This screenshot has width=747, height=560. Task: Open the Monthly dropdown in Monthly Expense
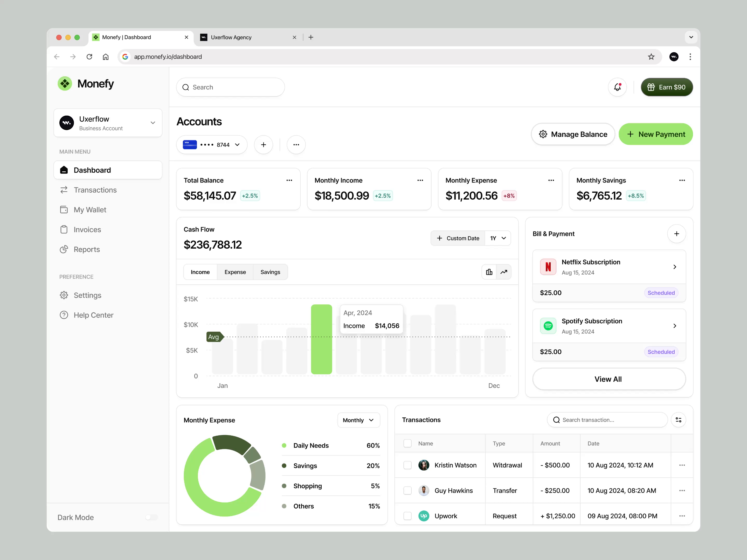(358, 420)
